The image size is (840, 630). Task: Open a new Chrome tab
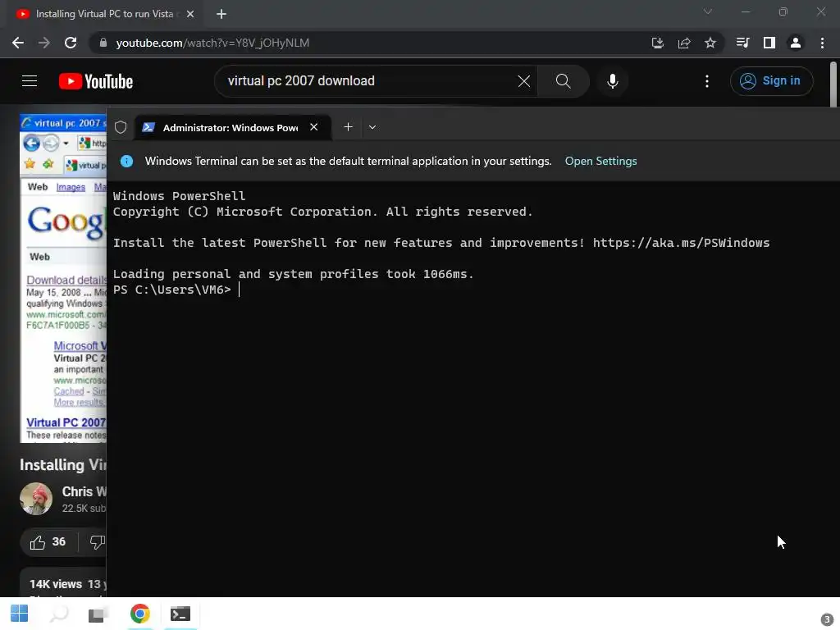tap(221, 15)
